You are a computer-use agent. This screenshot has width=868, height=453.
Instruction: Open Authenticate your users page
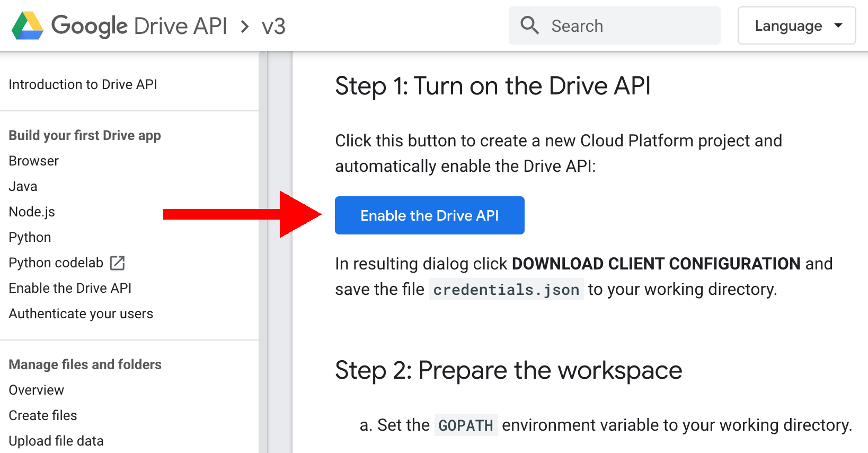[81, 313]
